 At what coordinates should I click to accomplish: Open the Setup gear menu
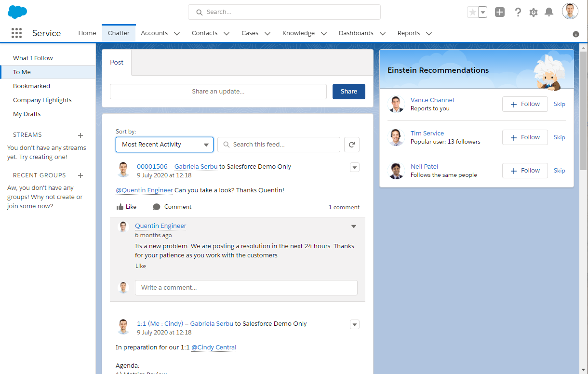[x=533, y=12]
